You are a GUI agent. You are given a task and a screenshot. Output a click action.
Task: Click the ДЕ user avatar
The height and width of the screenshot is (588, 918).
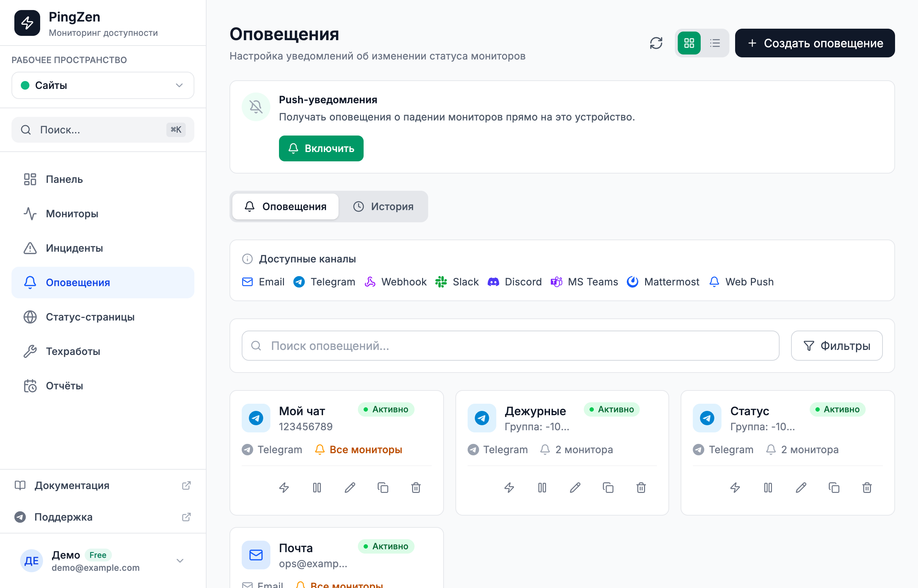click(x=31, y=561)
